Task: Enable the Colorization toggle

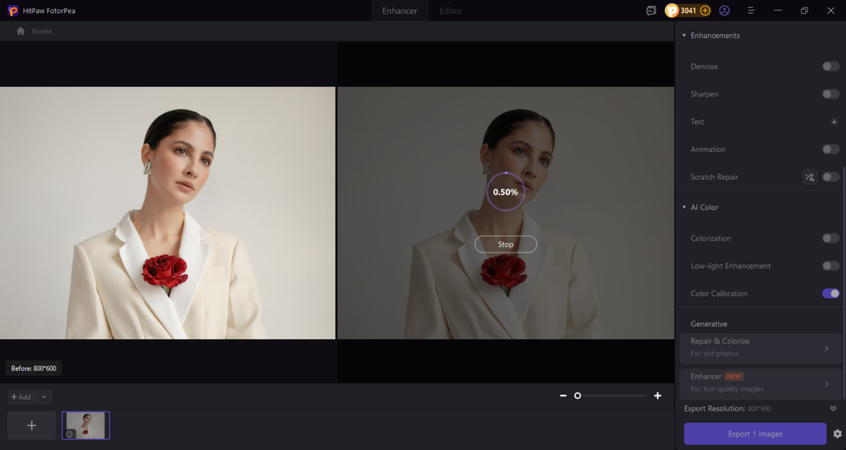Action: click(830, 238)
